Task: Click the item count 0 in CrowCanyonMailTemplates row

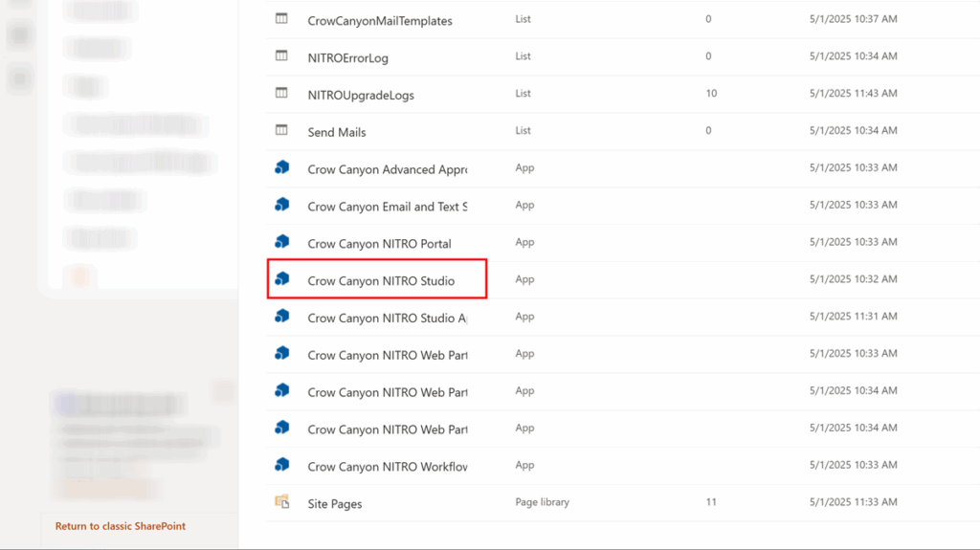Action: (x=708, y=19)
